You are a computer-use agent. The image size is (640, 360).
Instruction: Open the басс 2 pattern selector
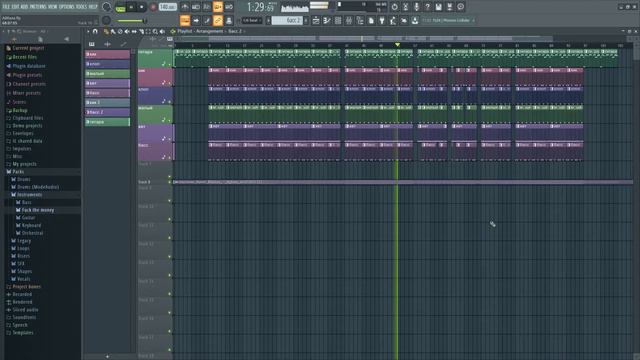[x=287, y=20]
